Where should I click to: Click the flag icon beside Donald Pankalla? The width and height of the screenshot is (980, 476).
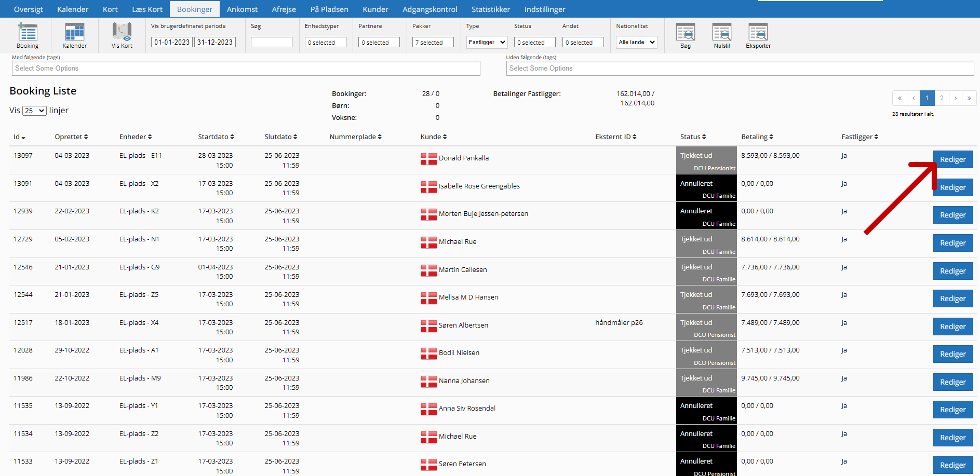coord(428,159)
